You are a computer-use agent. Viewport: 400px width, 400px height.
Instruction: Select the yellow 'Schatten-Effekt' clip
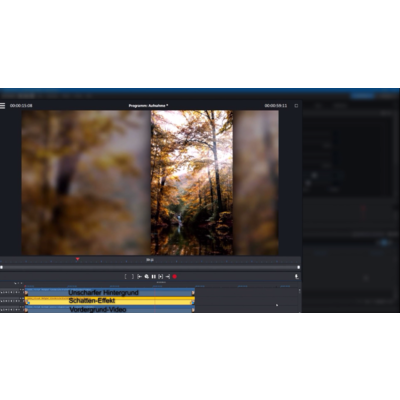[x=110, y=301]
